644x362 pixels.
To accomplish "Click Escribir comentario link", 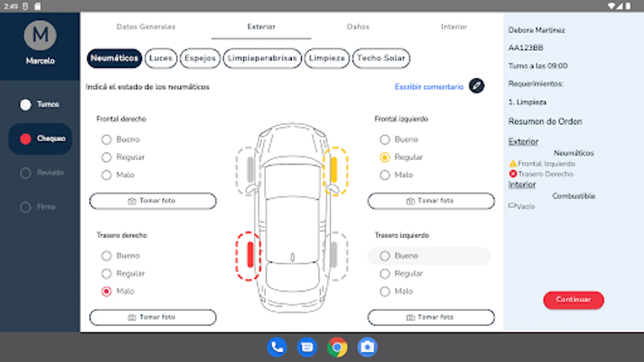I will pos(429,86).
